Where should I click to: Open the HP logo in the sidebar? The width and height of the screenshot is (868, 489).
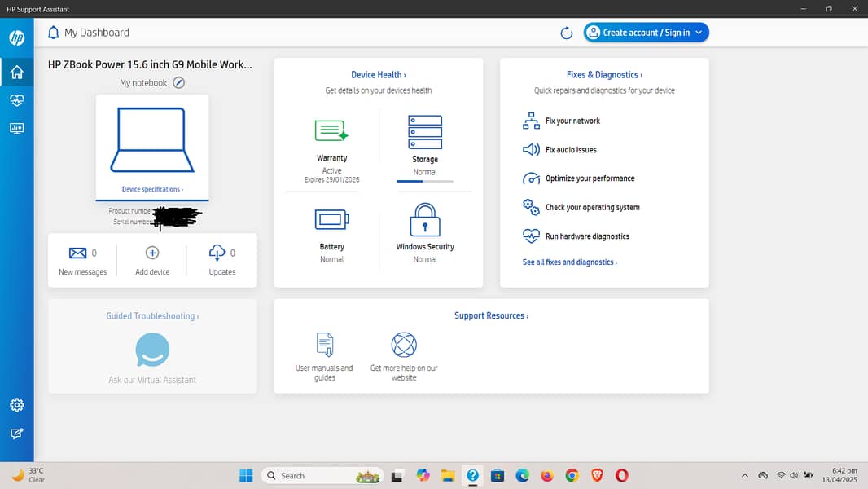click(x=16, y=37)
